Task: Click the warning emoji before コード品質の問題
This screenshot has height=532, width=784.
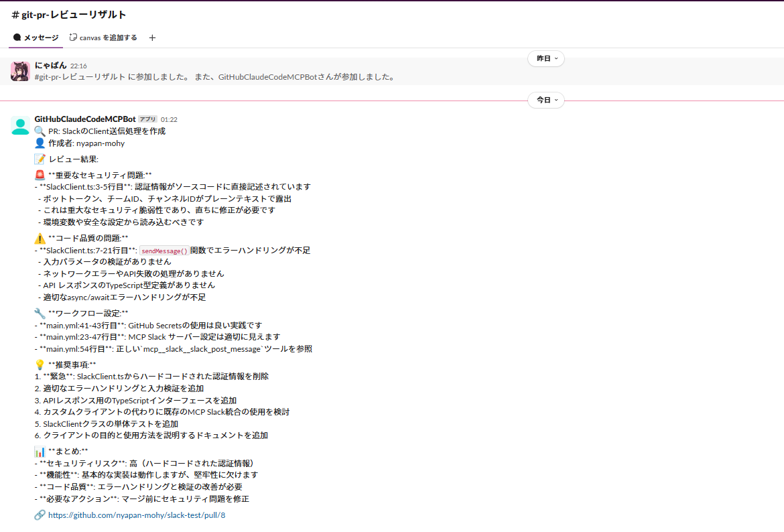Action: pyautogui.click(x=40, y=239)
